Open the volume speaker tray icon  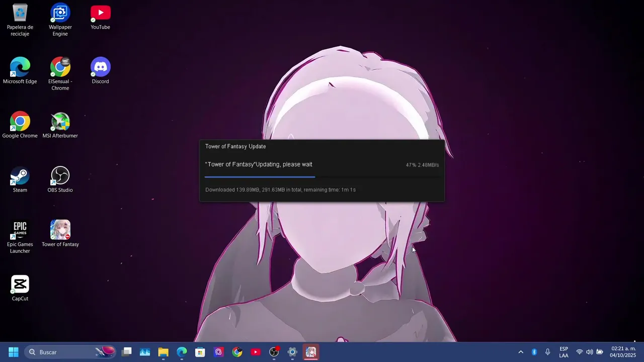590,352
